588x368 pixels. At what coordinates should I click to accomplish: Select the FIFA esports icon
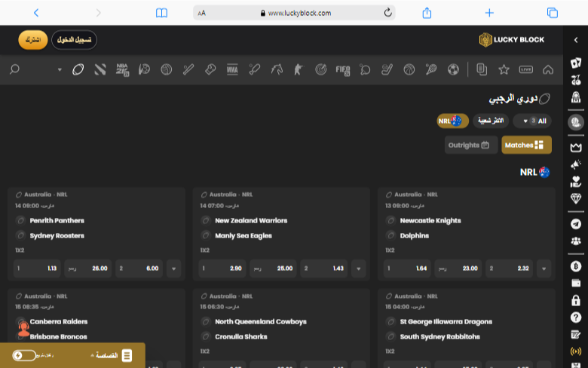pos(343,69)
